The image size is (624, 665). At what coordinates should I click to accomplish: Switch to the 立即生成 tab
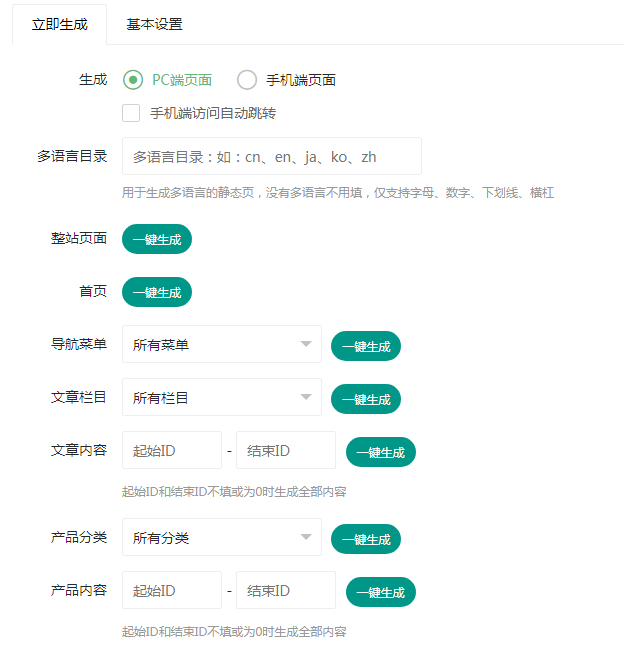pyautogui.click(x=59, y=24)
